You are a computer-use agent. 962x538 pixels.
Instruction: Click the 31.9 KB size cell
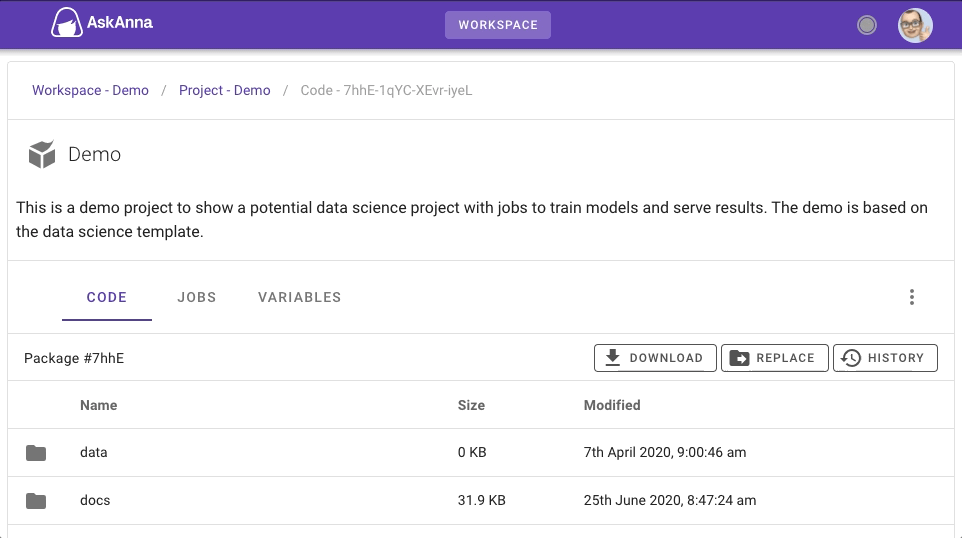(x=482, y=500)
